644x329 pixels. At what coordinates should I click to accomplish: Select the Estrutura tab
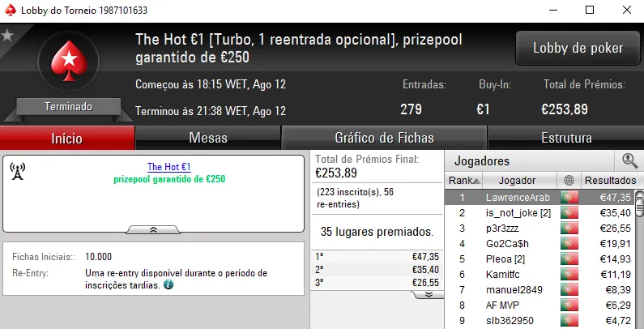[567, 138]
